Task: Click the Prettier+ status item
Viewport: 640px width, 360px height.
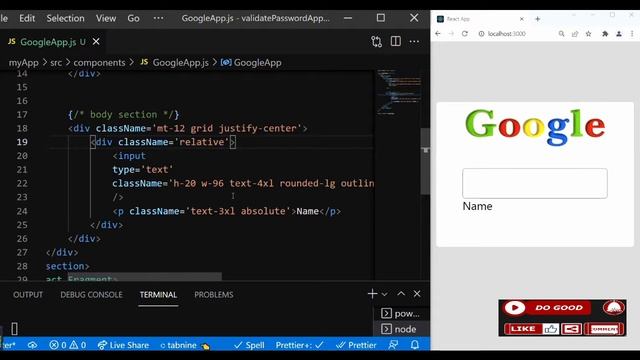Action: point(300,345)
